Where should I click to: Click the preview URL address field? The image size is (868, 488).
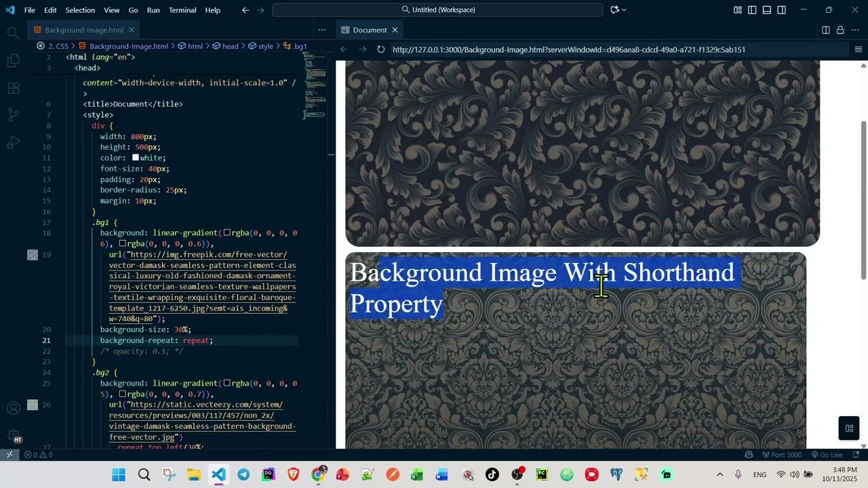[618, 49]
